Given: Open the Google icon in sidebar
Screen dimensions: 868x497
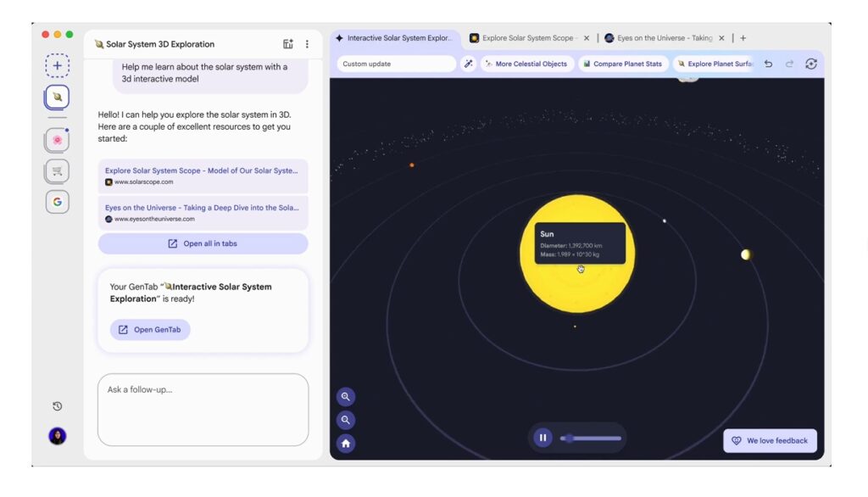Looking at the screenshot, I should pos(57,202).
